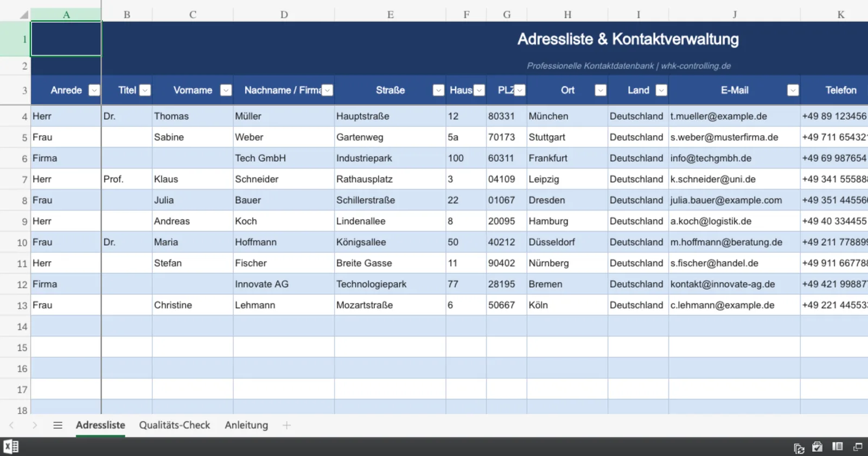Open the Vorname filter dropdown
Viewport: 868px width, 456px height.
click(226, 90)
